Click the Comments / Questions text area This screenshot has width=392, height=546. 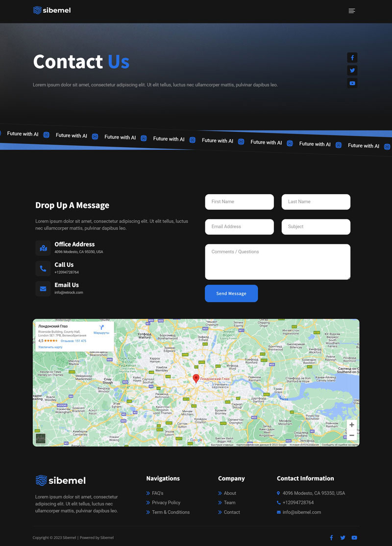pyautogui.click(x=277, y=261)
